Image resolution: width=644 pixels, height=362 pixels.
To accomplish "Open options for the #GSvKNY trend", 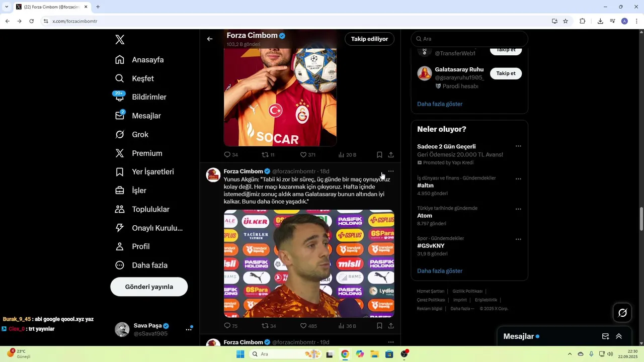I will [518, 239].
